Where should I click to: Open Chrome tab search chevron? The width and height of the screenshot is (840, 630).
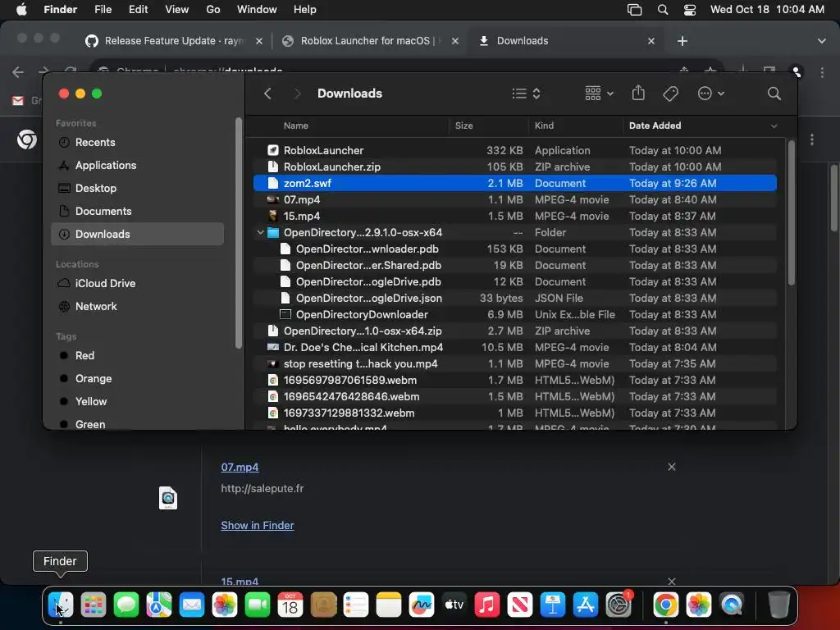pos(821,41)
